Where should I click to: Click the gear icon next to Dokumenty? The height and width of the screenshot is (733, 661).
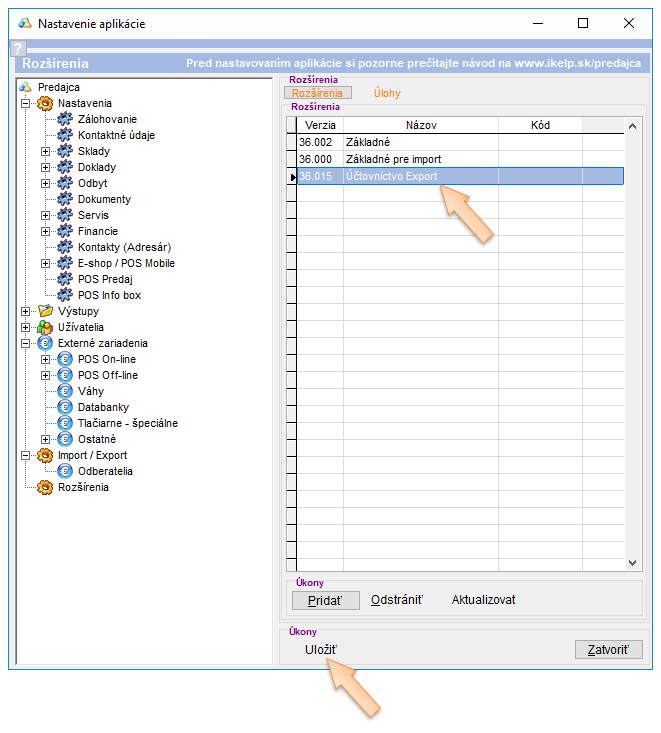(66, 199)
